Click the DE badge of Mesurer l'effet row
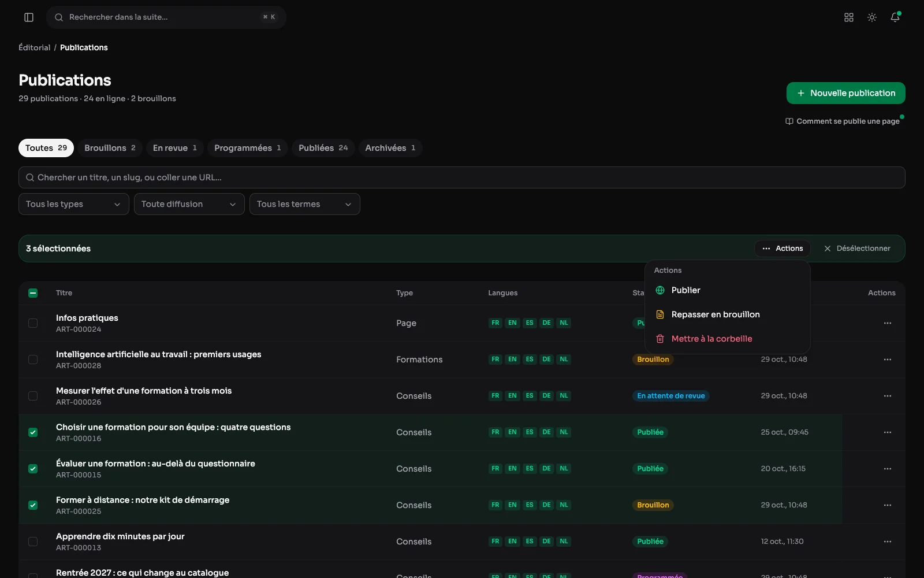924x578 pixels. coord(546,396)
